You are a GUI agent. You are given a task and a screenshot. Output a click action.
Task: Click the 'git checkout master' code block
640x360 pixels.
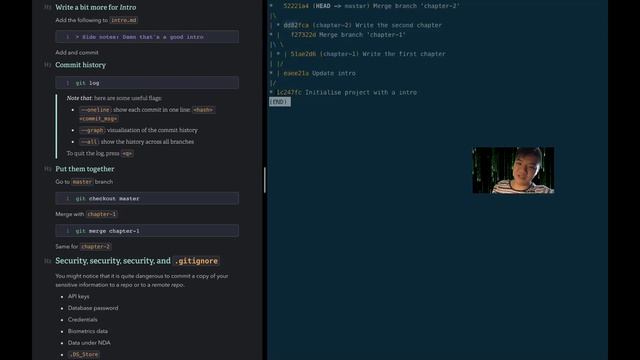[x=147, y=198]
